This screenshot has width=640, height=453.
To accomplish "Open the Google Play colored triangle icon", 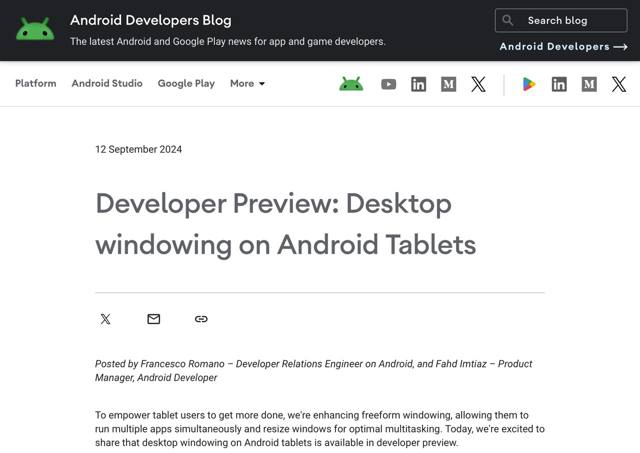I will coord(529,84).
